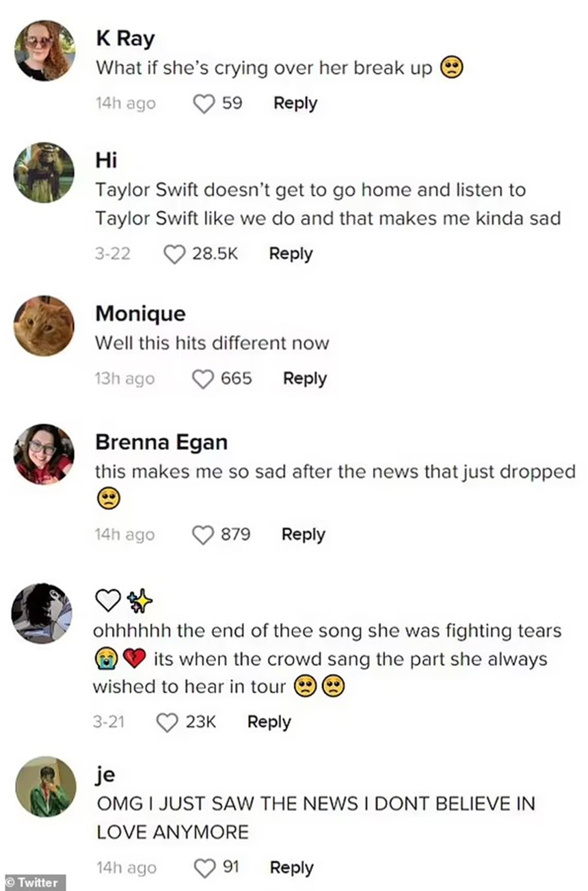
Task: View Brenna Egan's profile picture
Action: (44, 454)
